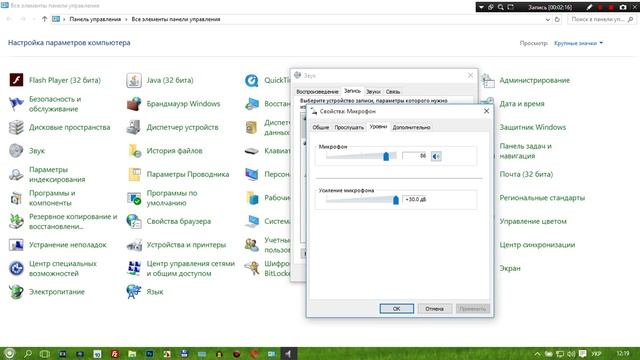Open Дисковые пространства icon
Screen dimensions: 640x360
click(x=16, y=127)
